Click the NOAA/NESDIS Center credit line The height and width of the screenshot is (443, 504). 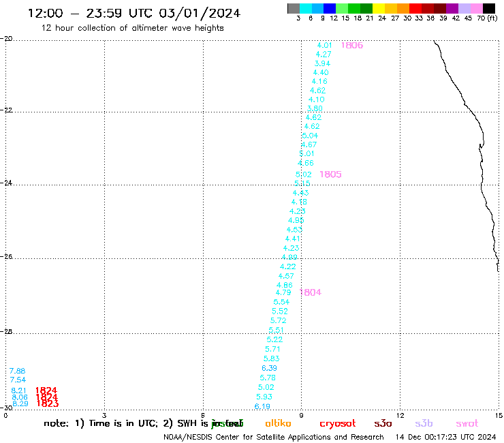[274, 438]
